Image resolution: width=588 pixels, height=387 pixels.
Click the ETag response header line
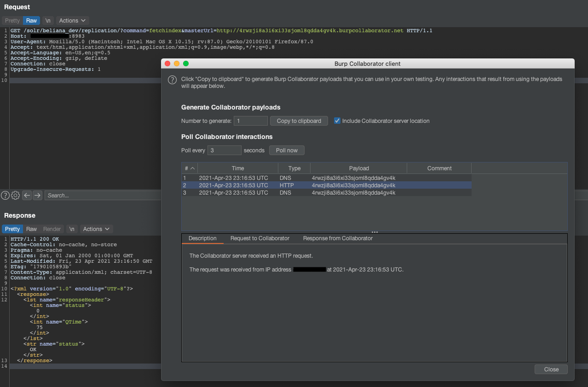click(41, 266)
